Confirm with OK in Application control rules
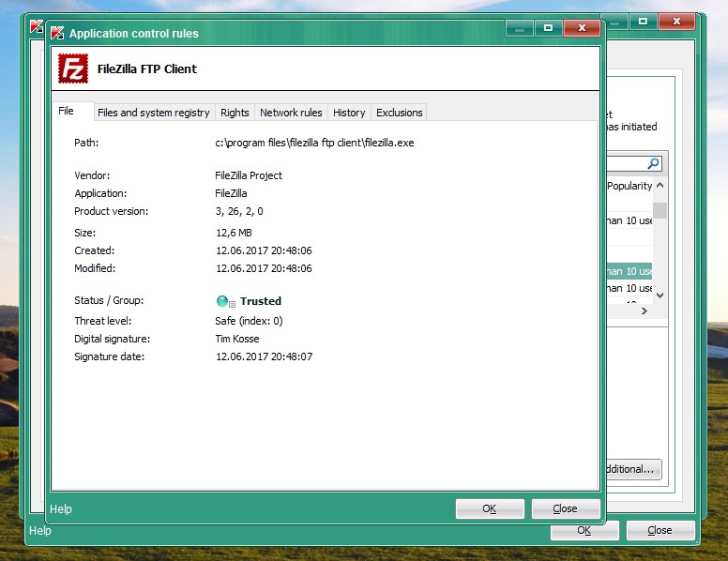Image resolution: width=728 pixels, height=561 pixels. pos(490,509)
